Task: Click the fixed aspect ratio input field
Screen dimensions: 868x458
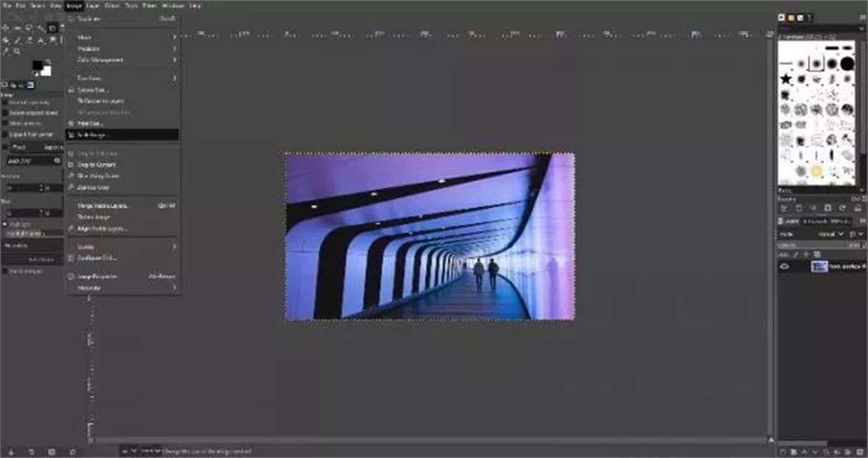Action: (x=32, y=160)
